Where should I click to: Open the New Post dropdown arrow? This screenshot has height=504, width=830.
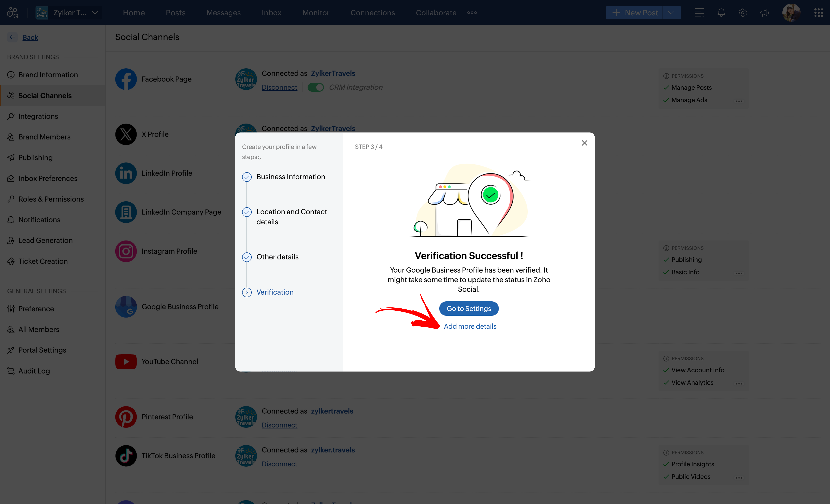671,13
